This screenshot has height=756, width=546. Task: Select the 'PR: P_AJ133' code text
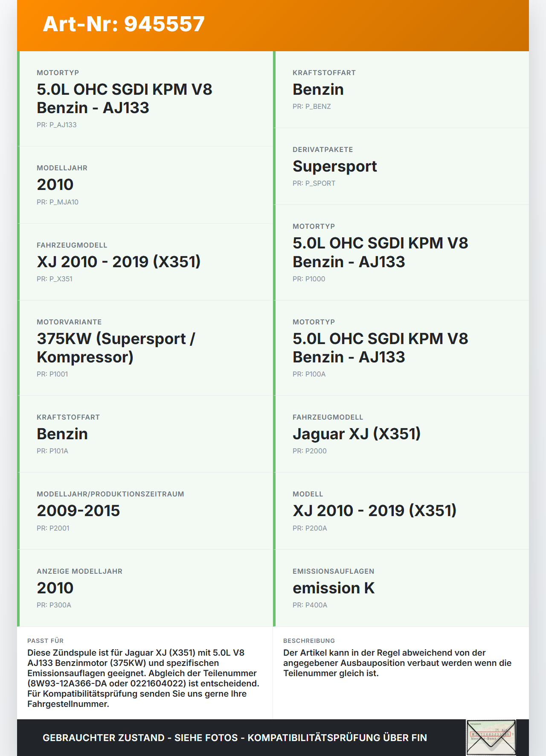pos(57,125)
